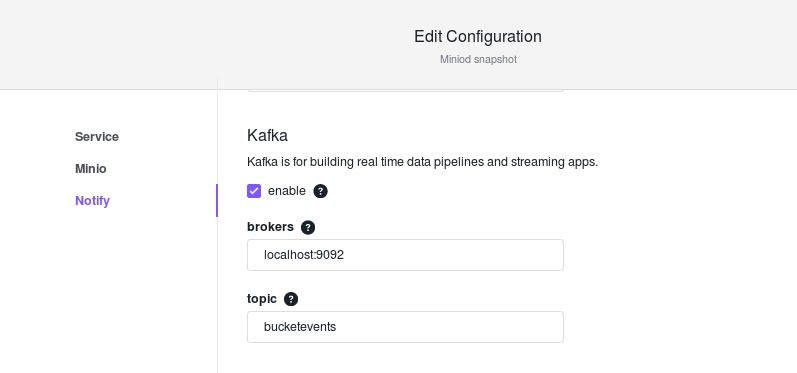
Task: Select the Kafka section heading
Action: point(267,136)
